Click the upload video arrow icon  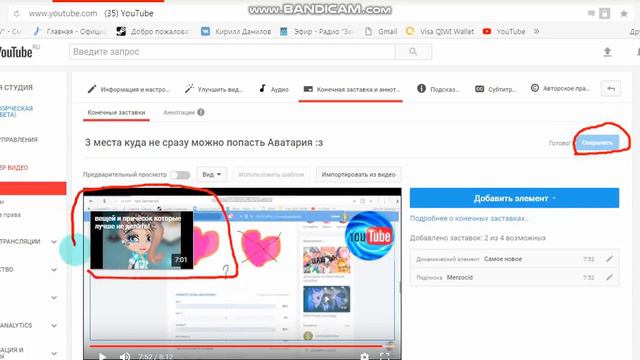[x=607, y=52]
